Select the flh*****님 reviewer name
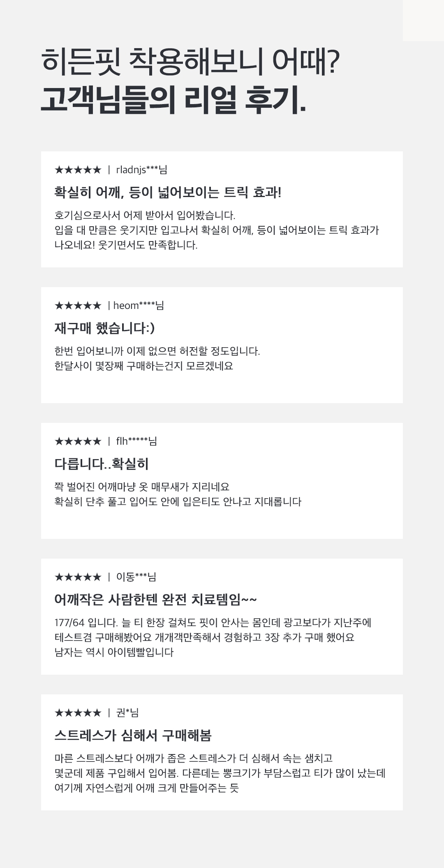 tap(136, 441)
